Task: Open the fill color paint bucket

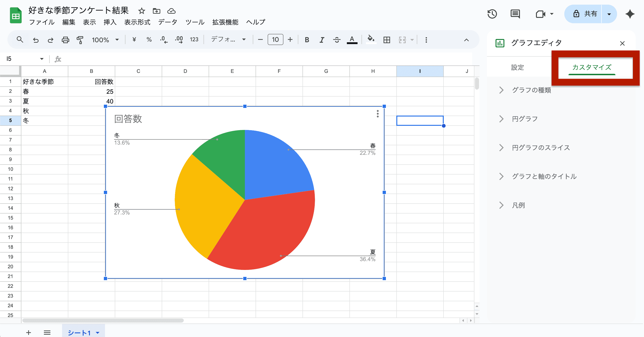Action: pyautogui.click(x=371, y=39)
